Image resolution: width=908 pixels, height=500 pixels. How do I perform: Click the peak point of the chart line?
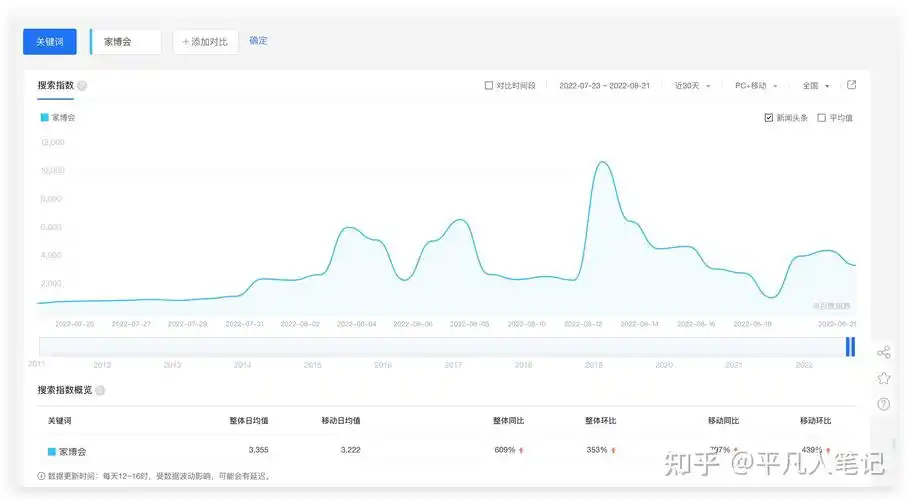[x=602, y=162]
